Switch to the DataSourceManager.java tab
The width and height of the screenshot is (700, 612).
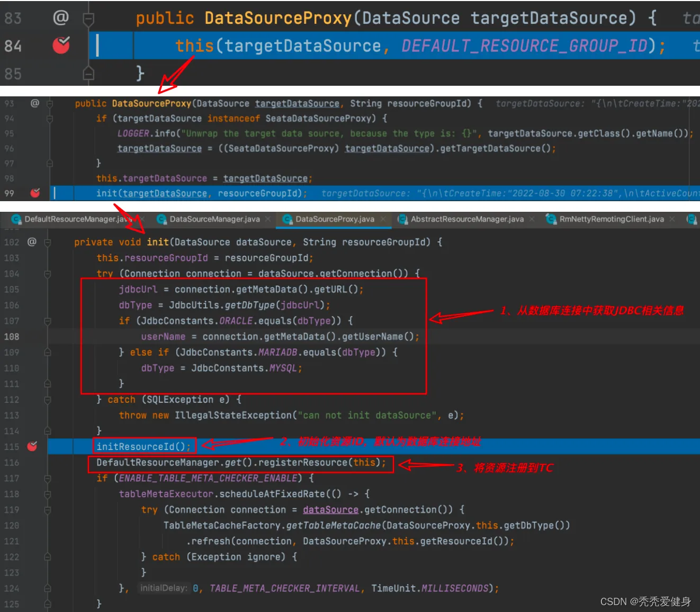[x=214, y=219]
